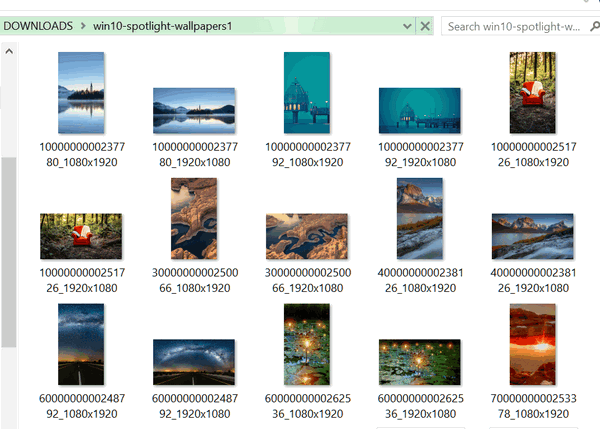Screen dimensions: 600x429
Task: Select canyon landscape thumbnail 250066_1920x1080
Action: coord(307,236)
